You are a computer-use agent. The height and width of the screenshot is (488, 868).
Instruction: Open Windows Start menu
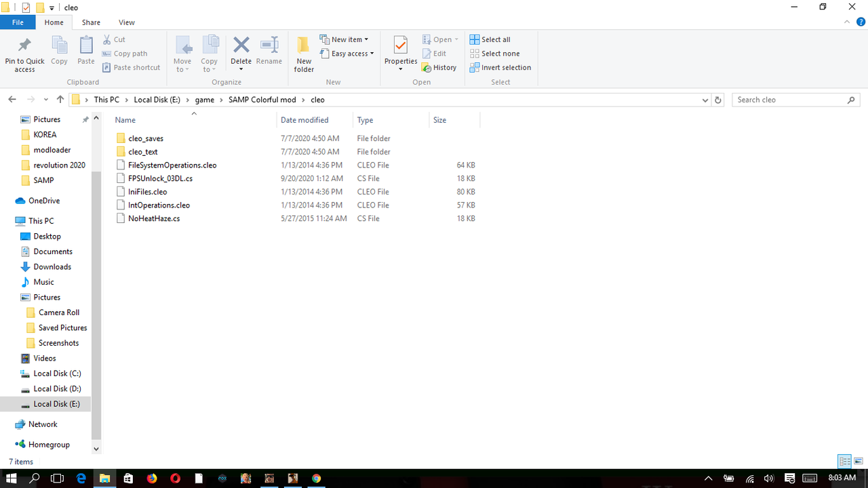click(x=11, y=479)
